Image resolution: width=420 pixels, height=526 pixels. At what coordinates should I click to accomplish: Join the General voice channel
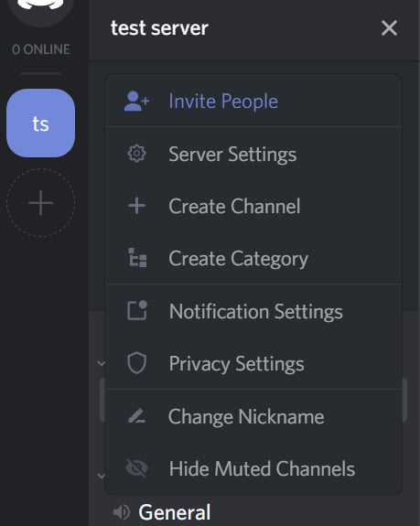tap(175, 512)
